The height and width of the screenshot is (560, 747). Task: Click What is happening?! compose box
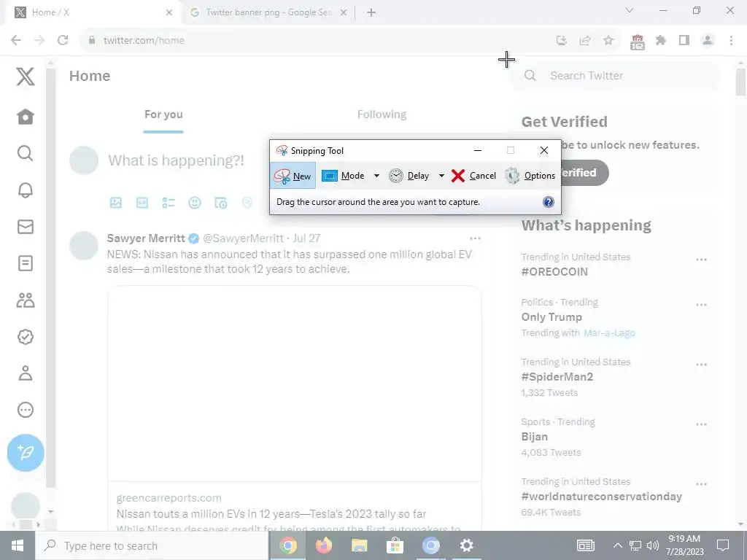[x=176, y=160]
